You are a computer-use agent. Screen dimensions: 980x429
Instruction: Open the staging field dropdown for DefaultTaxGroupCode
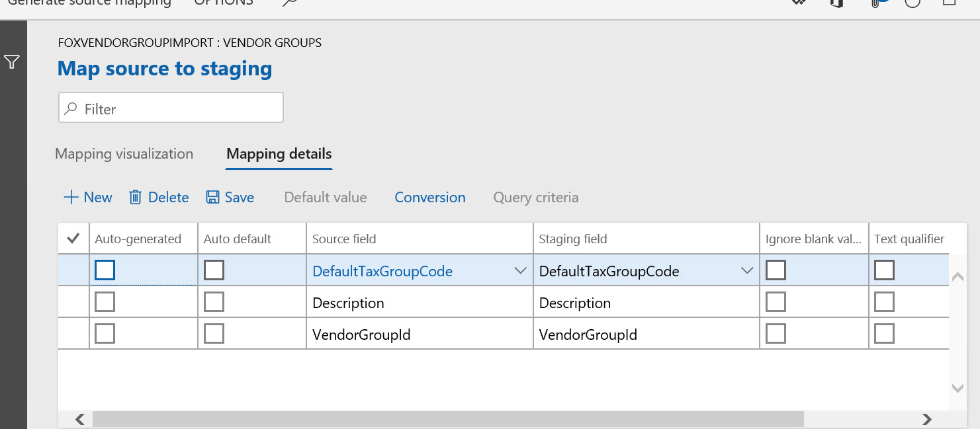[747, 270]
